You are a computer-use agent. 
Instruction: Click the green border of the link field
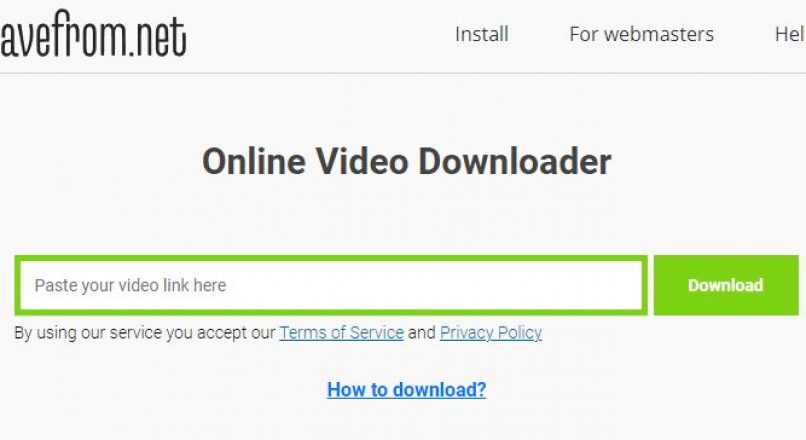click(x=332, y=259)
